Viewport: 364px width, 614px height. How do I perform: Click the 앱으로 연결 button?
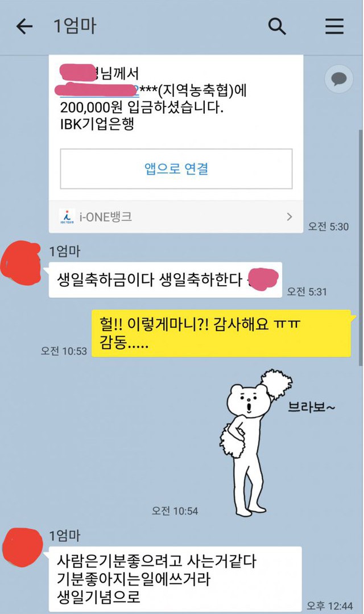(176, 169)
